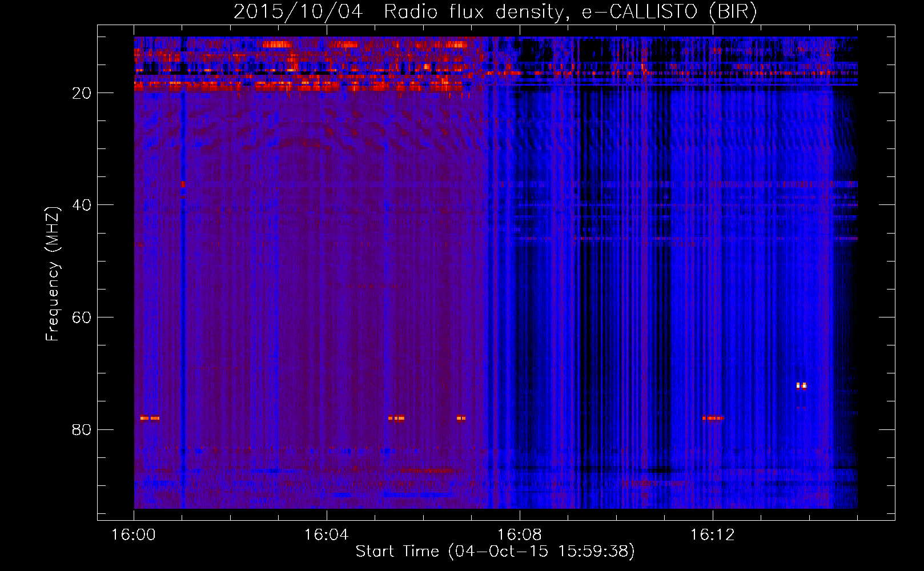The image size is (924, 571).
Task: Click the bright white burst near 72 MHz
Action: click(x=802, y=386)
